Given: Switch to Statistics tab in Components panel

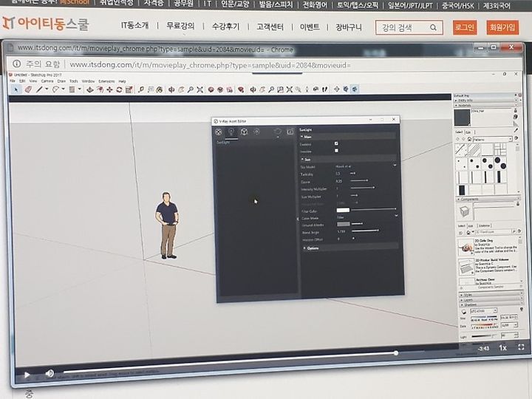Looking at the screenshot, I should tap(484, 225).
